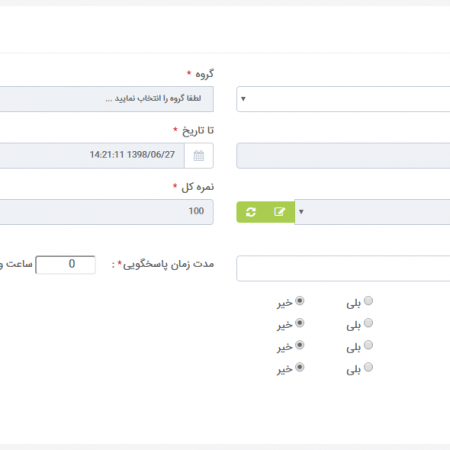450x450 pixels.
Task: Click the نمره کل field showing 100
Action: point(107,212)
